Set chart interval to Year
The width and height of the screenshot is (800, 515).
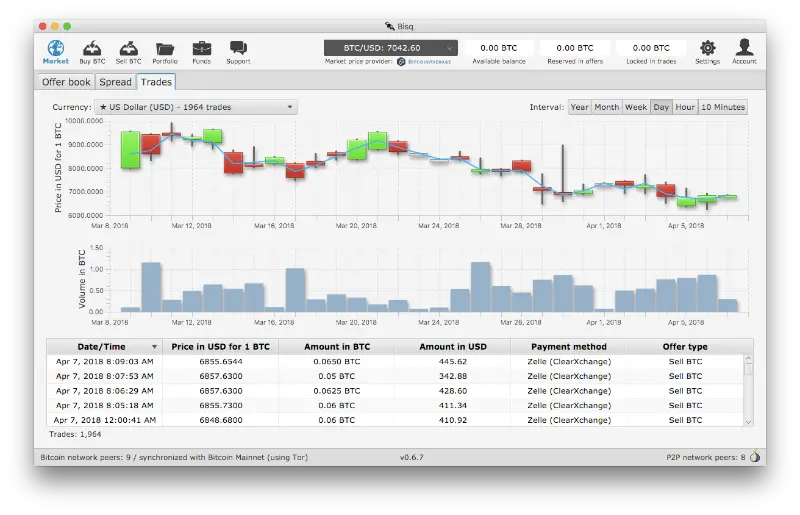(580, 107)
